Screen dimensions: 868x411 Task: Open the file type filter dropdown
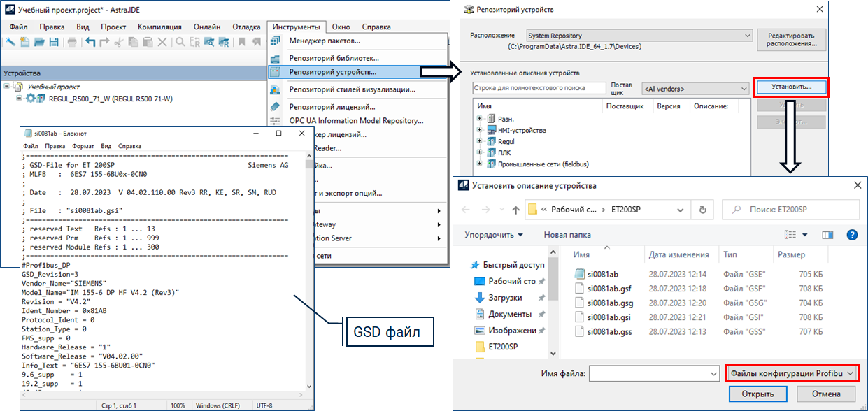coord(792,374)
